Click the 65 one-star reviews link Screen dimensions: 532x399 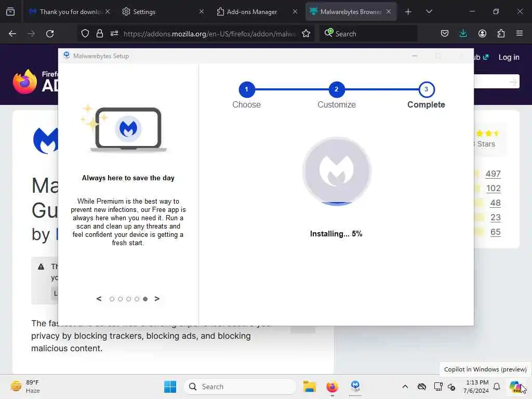point(495,232)
